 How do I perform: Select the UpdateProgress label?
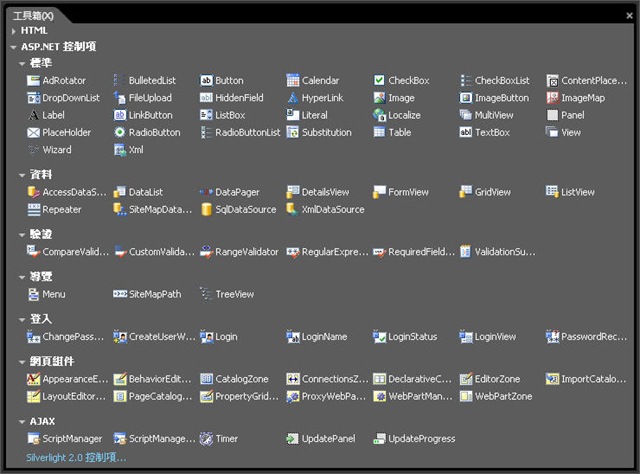point(422,439)
